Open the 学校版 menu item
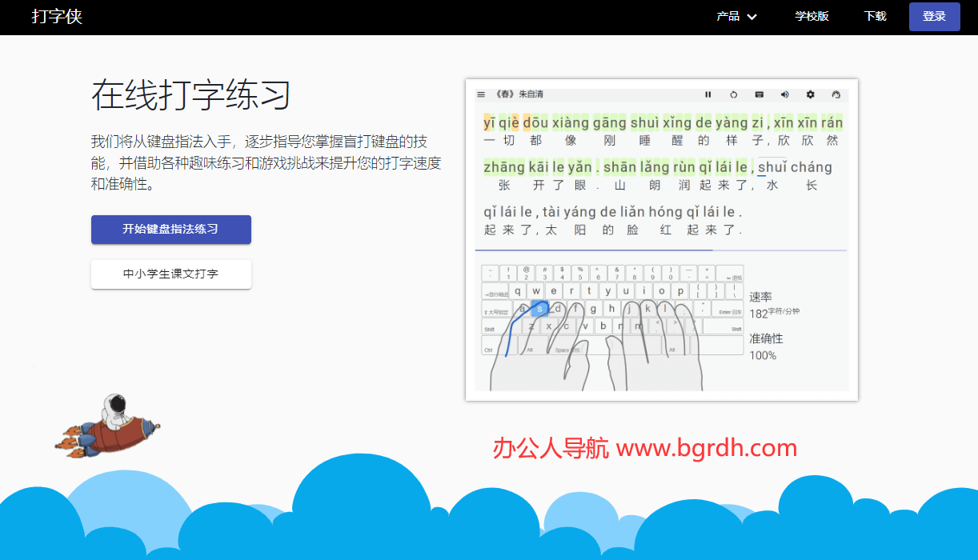Image resolution: width=978 pixels, height=560 pixels. coord(812,16)
